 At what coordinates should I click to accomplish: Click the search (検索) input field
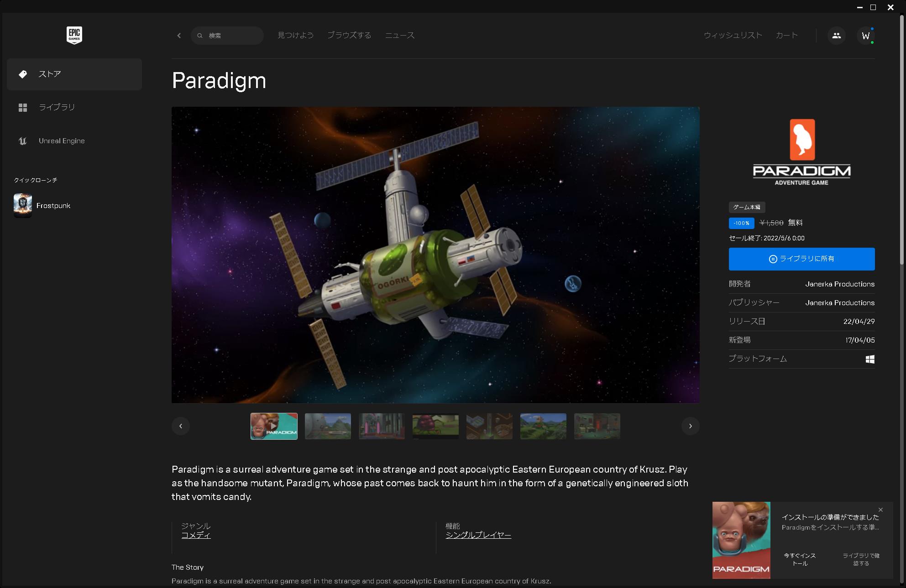233,36
